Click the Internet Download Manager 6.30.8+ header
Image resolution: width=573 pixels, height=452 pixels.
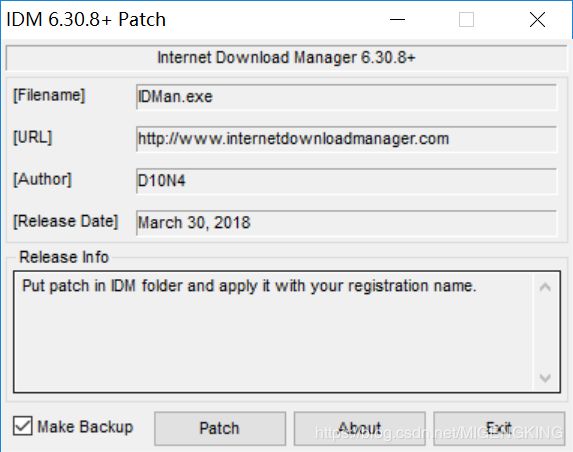(286, 58)
